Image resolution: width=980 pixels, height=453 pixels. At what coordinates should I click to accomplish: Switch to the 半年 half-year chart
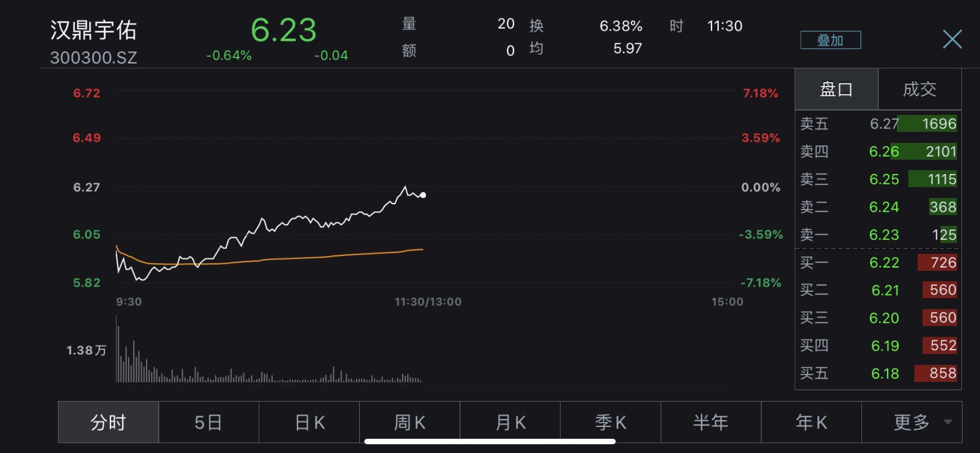[x=711, y=422]
